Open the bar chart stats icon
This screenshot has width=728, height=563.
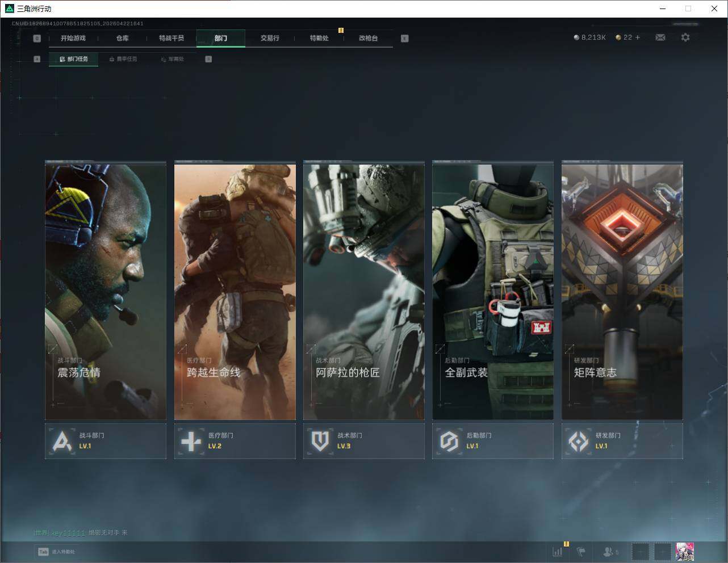[558, 551]
